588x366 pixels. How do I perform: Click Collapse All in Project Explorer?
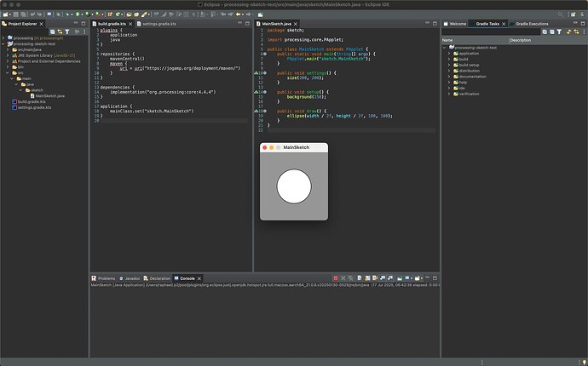click(x=53, y=31)
